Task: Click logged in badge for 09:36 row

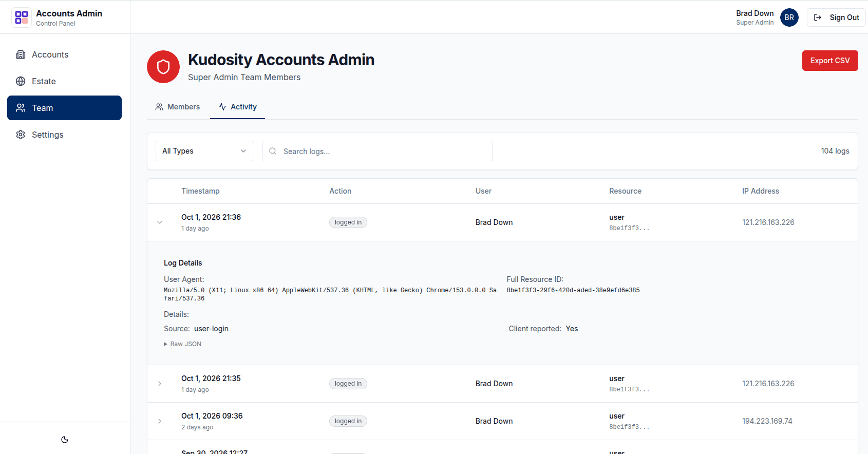Action: tap(348, 421)
